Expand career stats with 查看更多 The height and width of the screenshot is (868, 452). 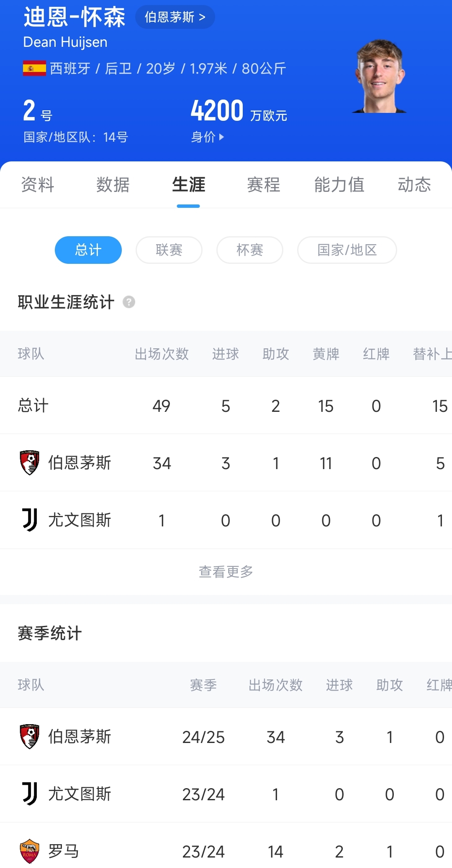[226, 572]
